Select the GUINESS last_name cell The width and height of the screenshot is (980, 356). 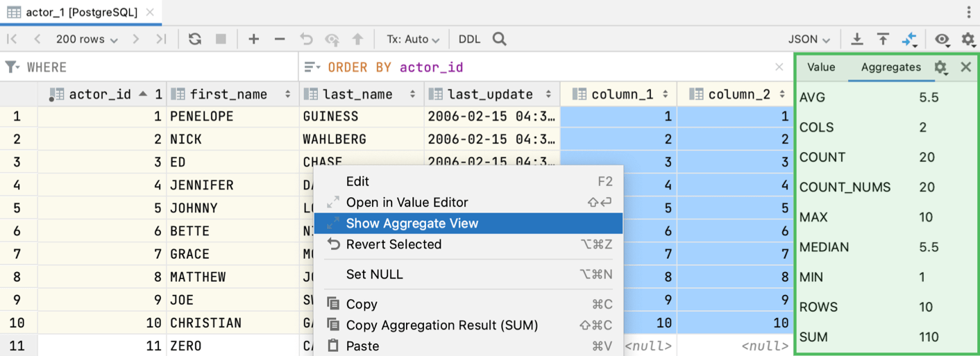coord(362,117)
